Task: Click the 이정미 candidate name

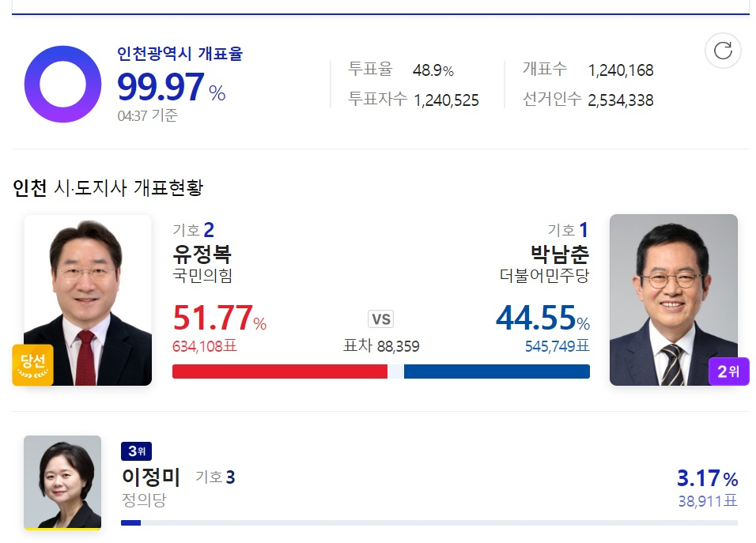Action: [x=151, y=477]
